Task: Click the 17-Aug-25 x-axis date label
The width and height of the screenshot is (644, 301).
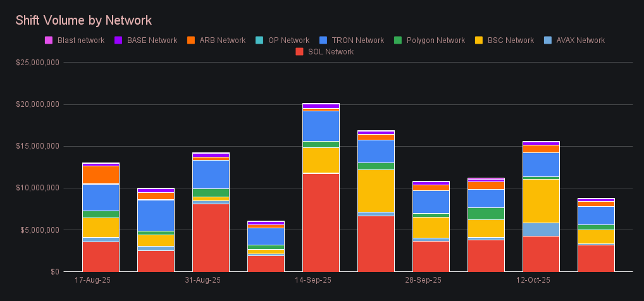Action: 93,279
